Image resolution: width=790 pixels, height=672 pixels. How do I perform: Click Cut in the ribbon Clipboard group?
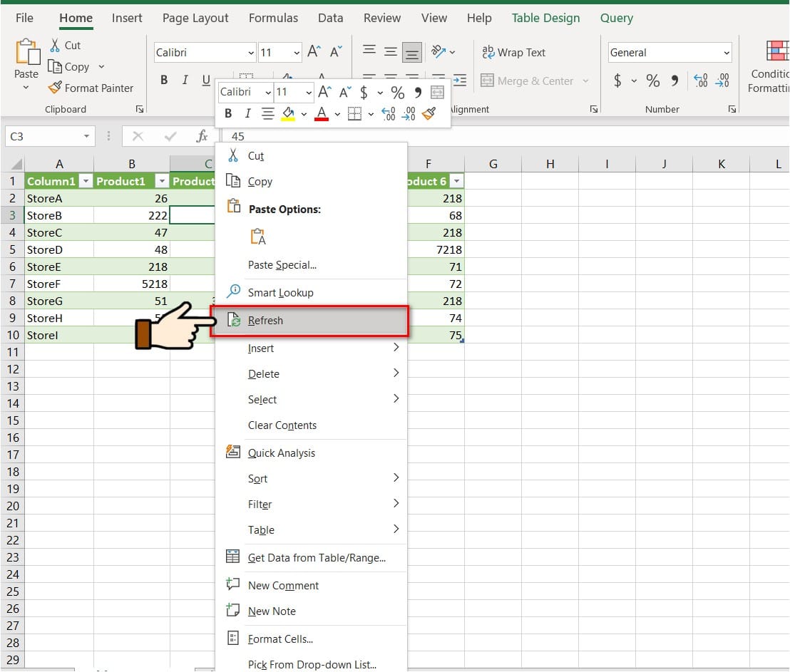click(65, 46)
